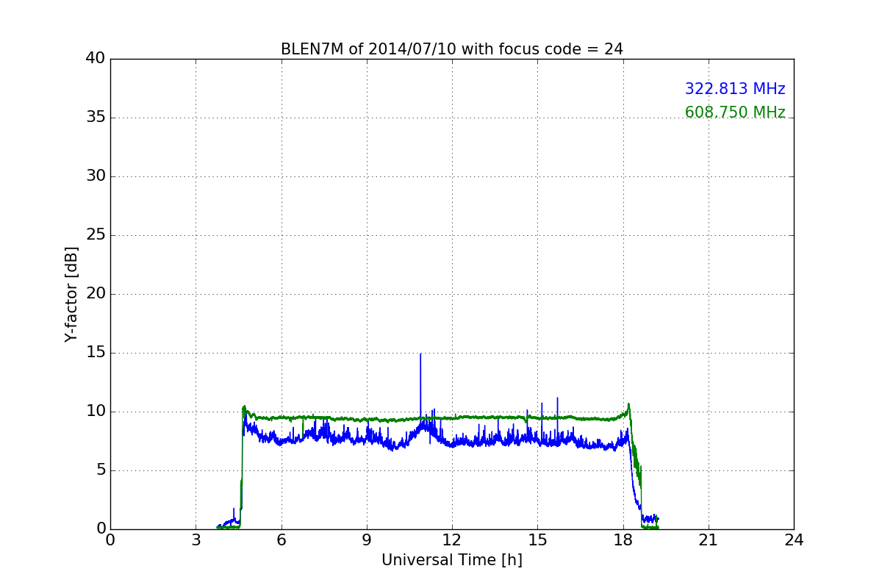Click the plot title 'BLEN7M of 2014/07/10 with focus code = 24'
This screenshot has height=588, width=882.
click(451, 49)
